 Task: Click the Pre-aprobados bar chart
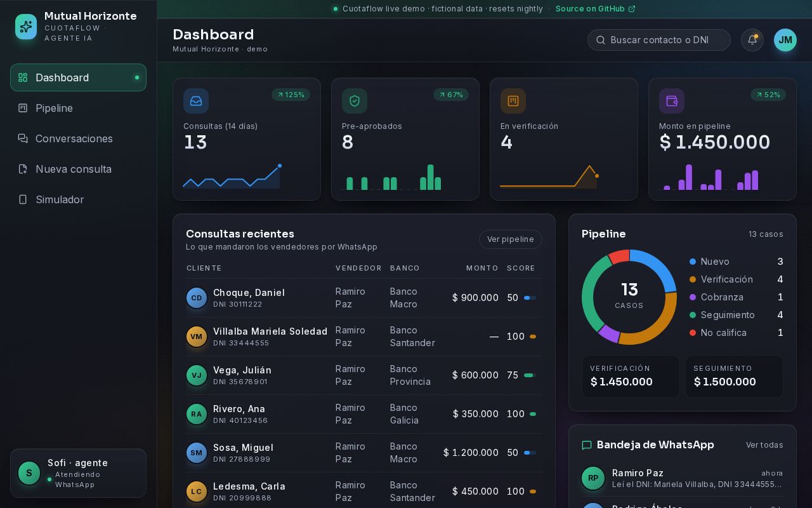(x=391, y=177)
